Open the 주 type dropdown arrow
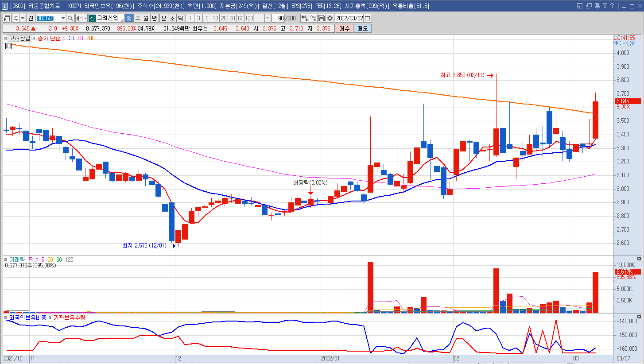 tap(23, 18)
